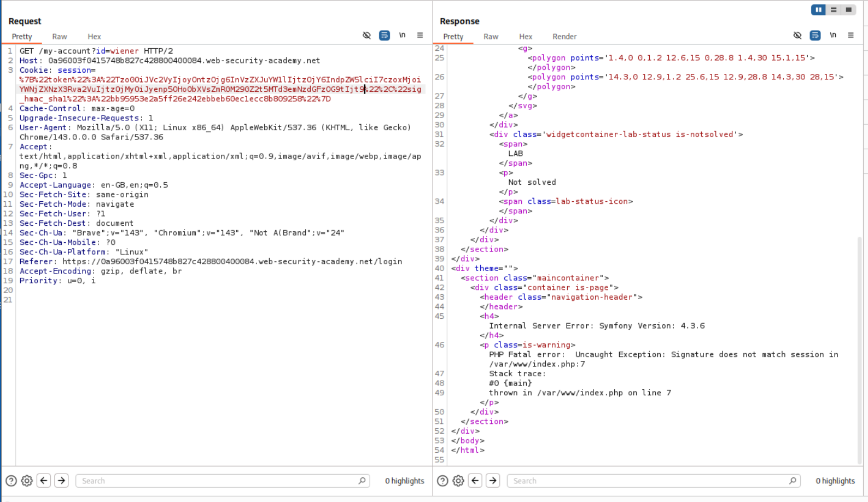Open the Request Raw tab
868x502 pixels.
pyautogui.click(x=60, y=37)
